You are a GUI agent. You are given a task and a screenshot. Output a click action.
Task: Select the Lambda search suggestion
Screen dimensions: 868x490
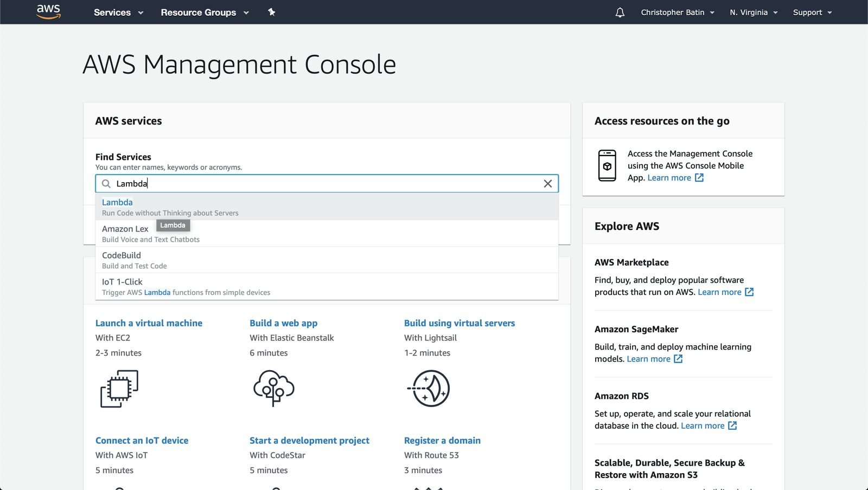pos(327,207)
